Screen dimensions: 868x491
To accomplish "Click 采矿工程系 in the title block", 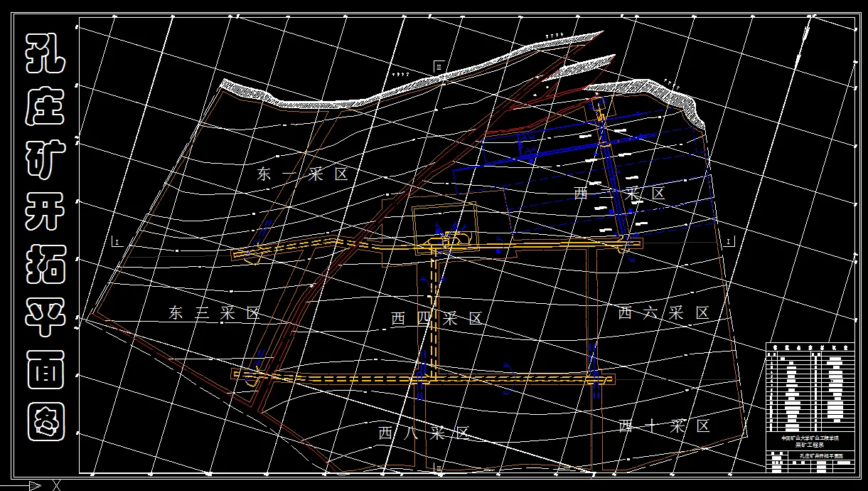I will pyautogui.click(x=810, y=443).
